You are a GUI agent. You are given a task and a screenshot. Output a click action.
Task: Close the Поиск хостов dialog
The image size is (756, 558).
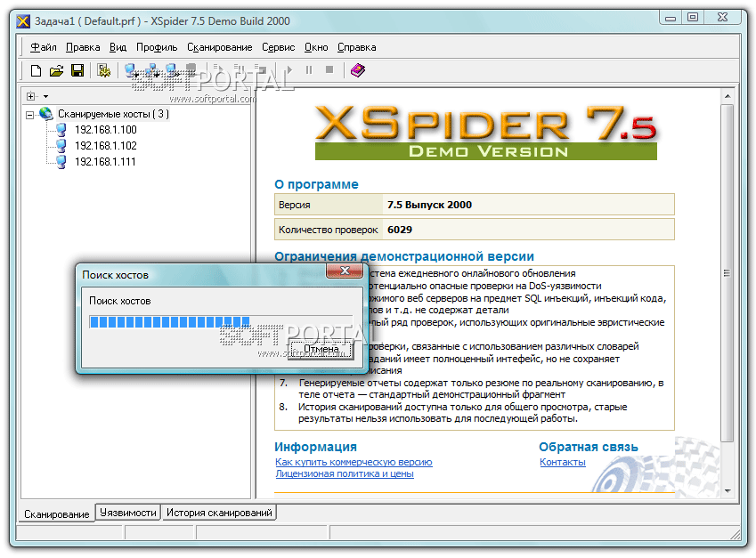[x=345, y=271]
